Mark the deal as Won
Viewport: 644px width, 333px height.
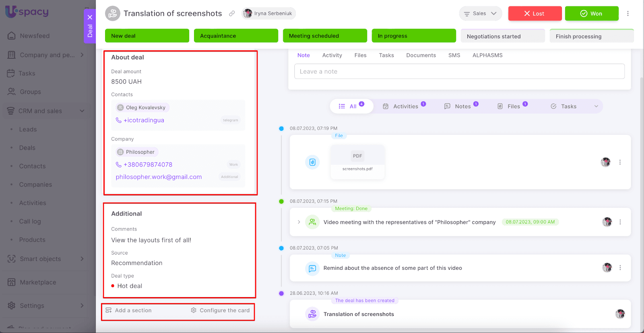point(591,14)
